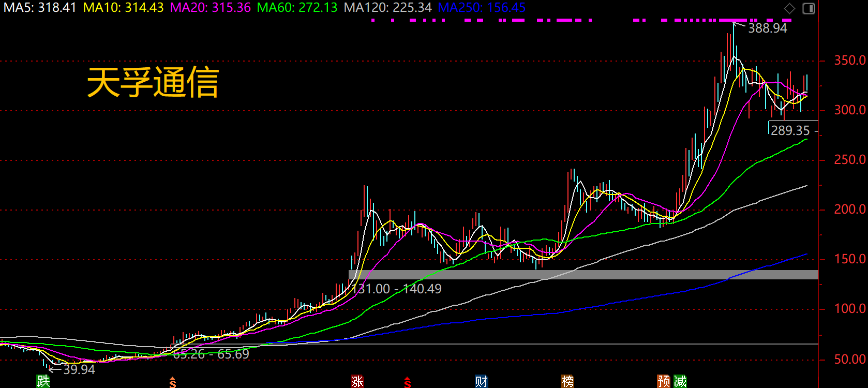The width and height of the screenshot is (868, 388).
Task: Open the blue 财 financial report marker
Action: pyautogui.click(x=482, y=381)
